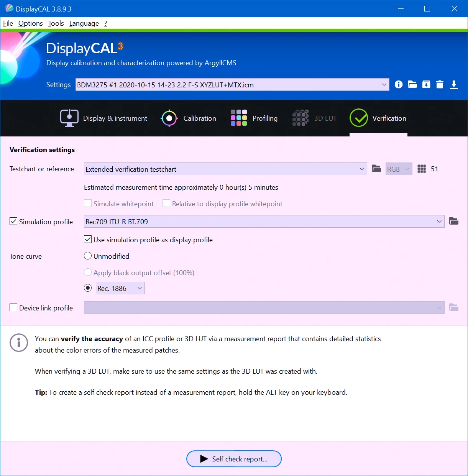
Task: Switch to the Calibration tab
Action: coord(189,118)
